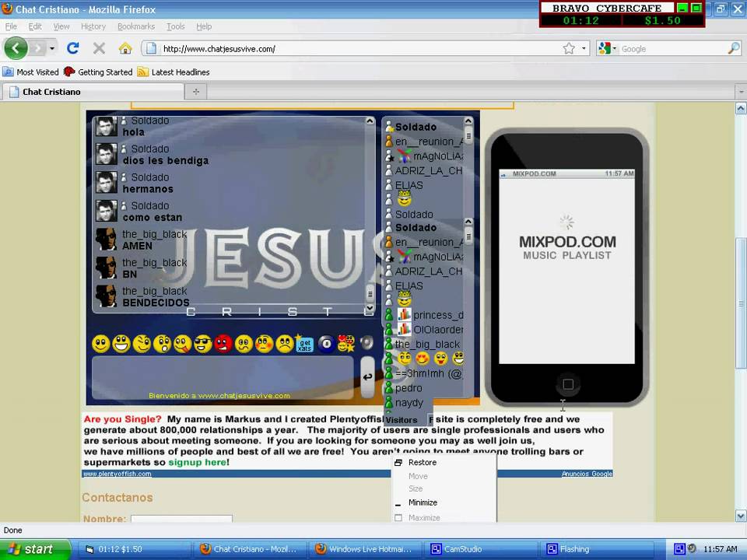Reload the page with the refresh icon
Viewport: 747px width, 560px height.
(73, 48)
